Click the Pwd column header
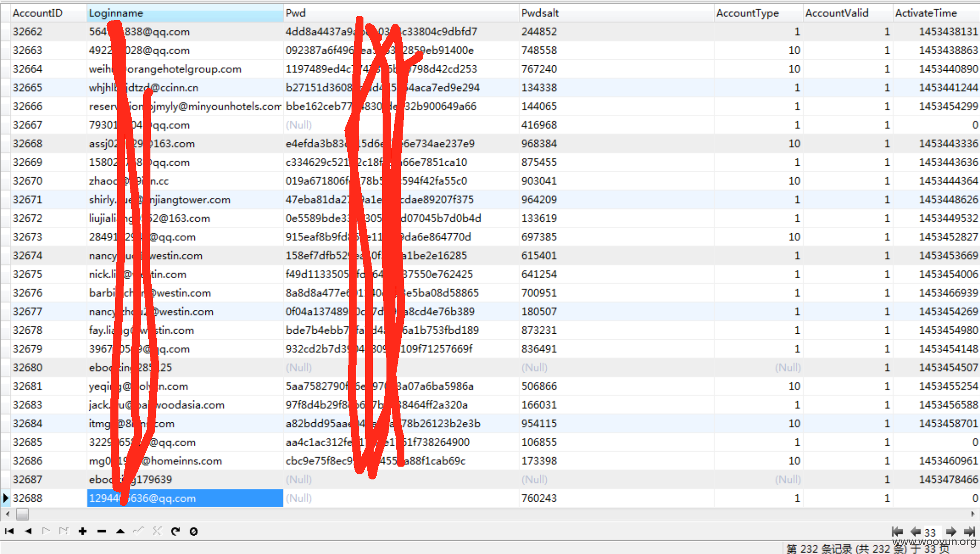The height and width of the screenshot is (554, 980). (x=401, y=13)
